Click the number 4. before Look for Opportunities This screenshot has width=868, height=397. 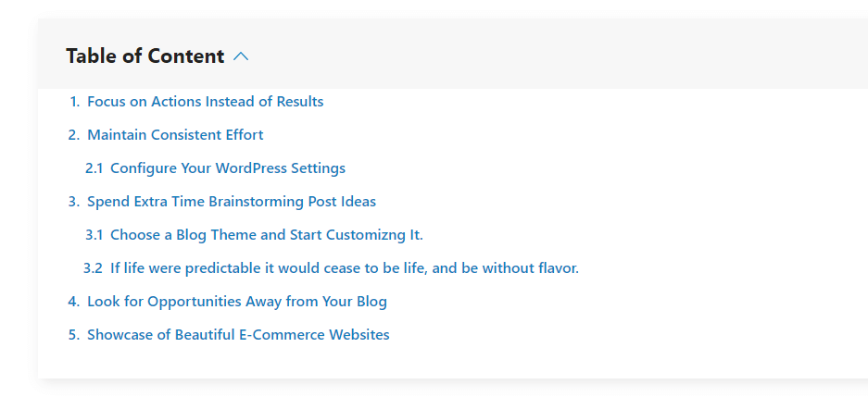[x=74, y=302]
